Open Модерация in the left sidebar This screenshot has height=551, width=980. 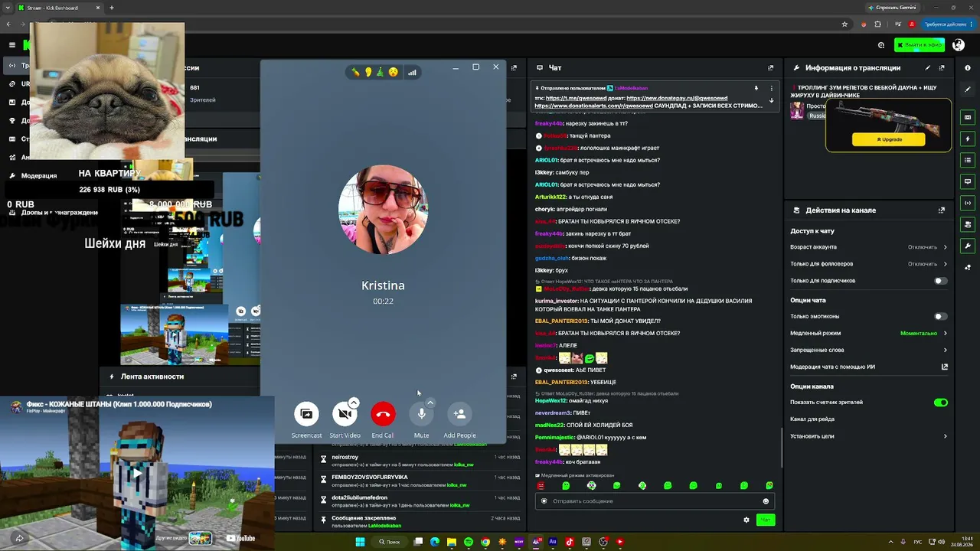click(x=38, y=175)
